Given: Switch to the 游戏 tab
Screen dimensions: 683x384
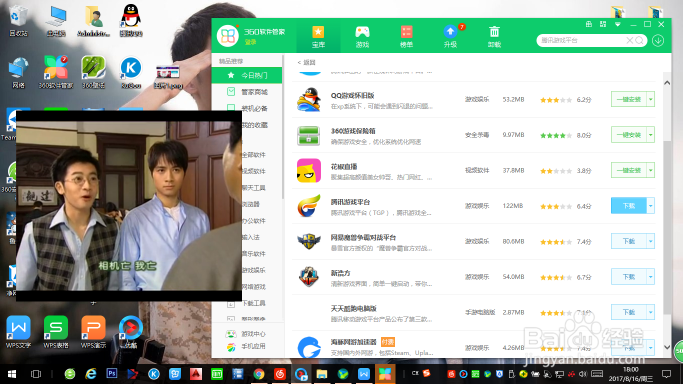Looking at the screenshot, I should click(362, 37).
